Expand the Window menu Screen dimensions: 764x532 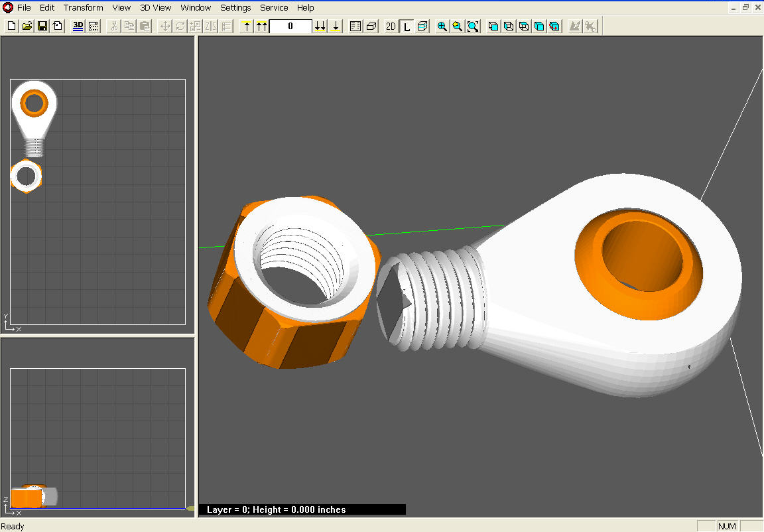pos(195,7)
